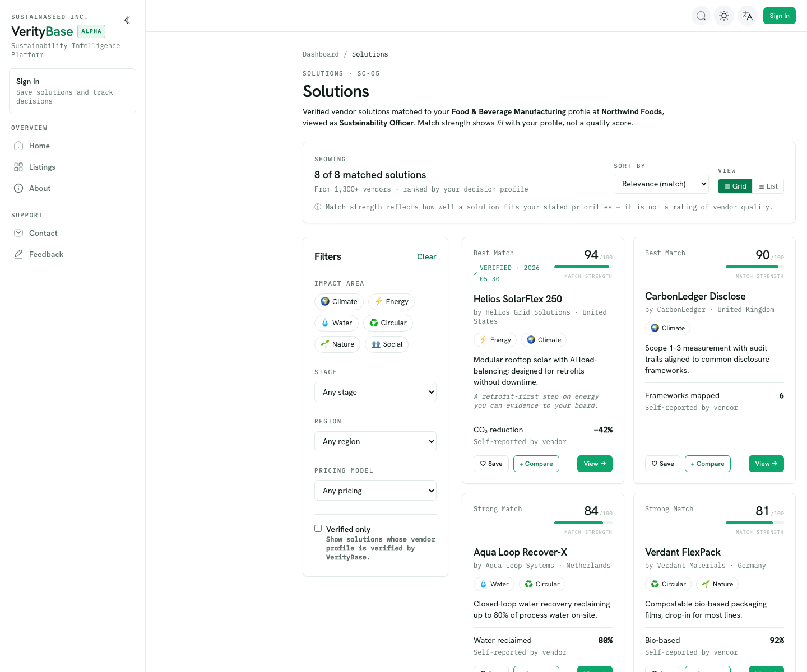View the CarbonLedger Disclose solution
This screenshot has width=807, height=672.
(x=766, y=464)
